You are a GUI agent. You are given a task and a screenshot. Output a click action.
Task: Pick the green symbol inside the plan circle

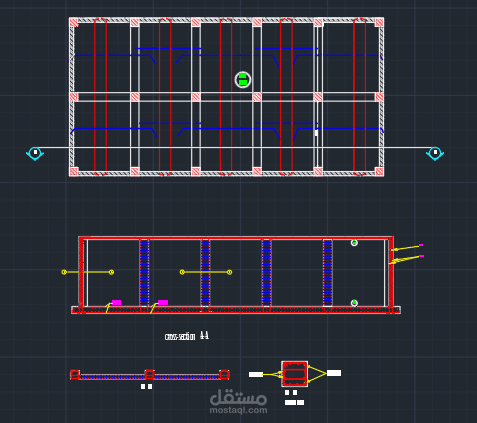pos(243,80)
